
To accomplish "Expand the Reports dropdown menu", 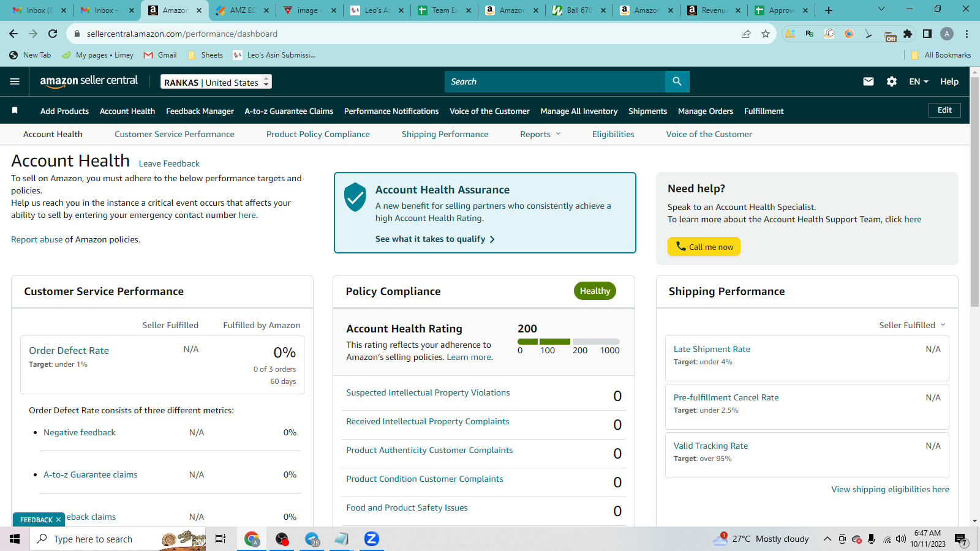I will tap(540, 134).
